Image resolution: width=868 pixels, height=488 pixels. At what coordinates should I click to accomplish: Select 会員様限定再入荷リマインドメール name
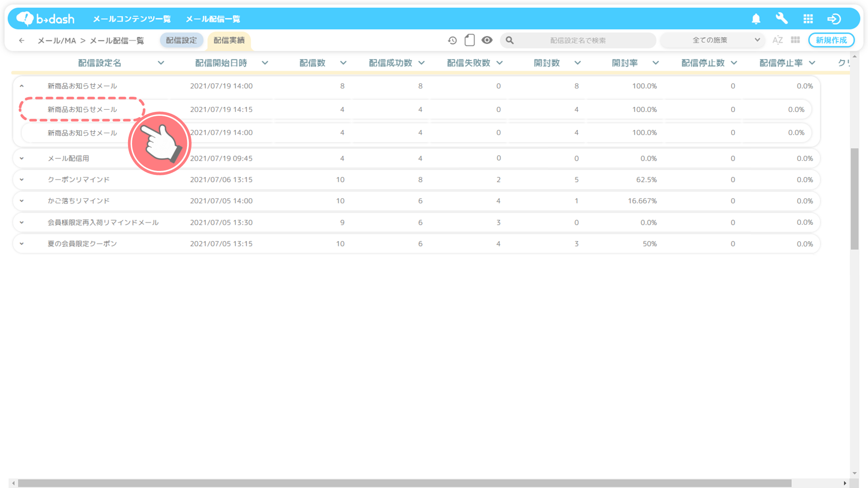click(103, 223)
